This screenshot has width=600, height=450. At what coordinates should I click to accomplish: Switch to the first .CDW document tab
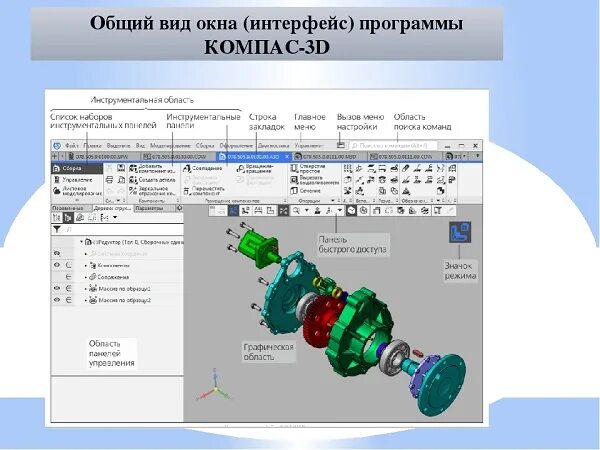(x=178, y=157)
